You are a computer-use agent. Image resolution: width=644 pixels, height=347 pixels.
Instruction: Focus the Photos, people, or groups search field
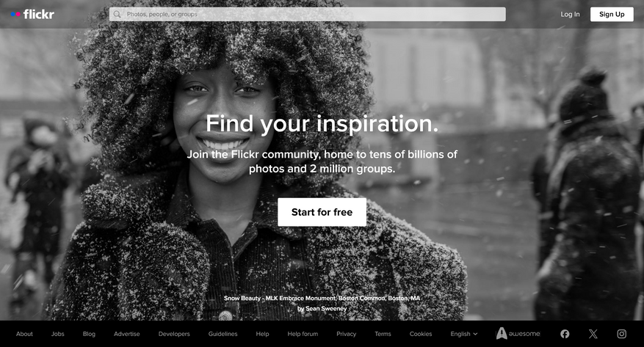[x=307, y=15]
